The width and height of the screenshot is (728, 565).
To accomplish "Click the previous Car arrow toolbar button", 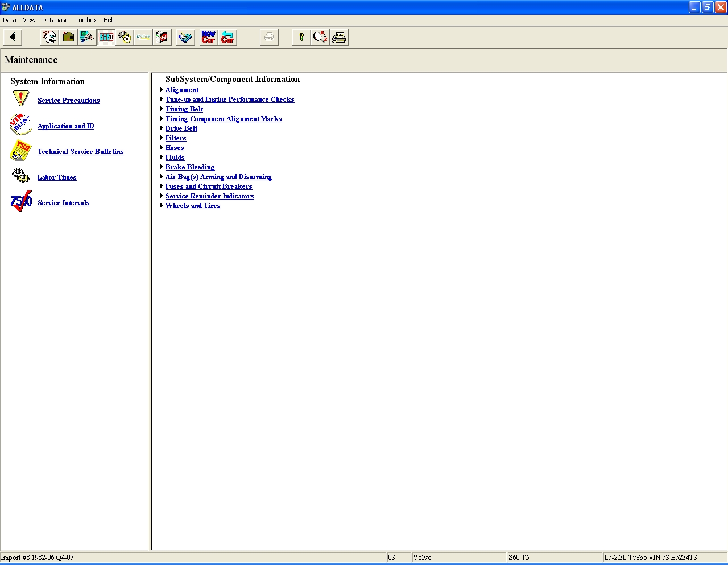I will point(227,38).
